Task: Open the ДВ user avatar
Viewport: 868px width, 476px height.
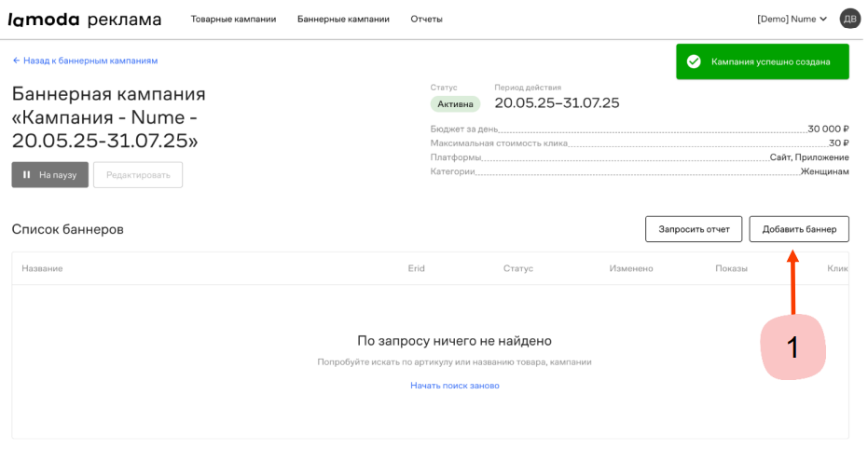Action: click(x=849, y=19)
